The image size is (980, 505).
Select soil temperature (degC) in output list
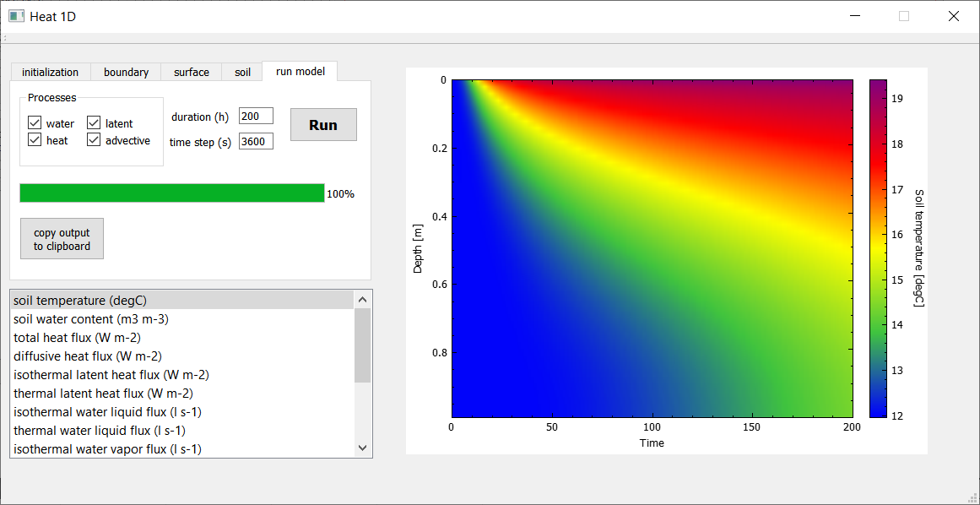[x=182, y=301]
